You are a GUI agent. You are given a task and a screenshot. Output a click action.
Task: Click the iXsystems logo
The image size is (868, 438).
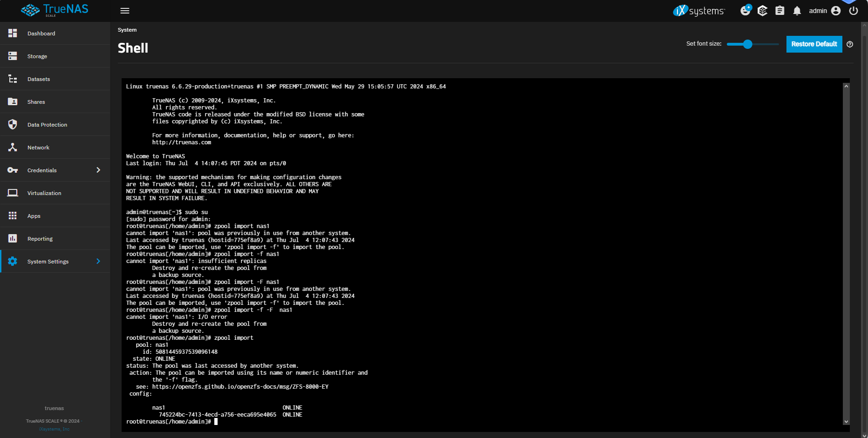[x=699, y=11]
